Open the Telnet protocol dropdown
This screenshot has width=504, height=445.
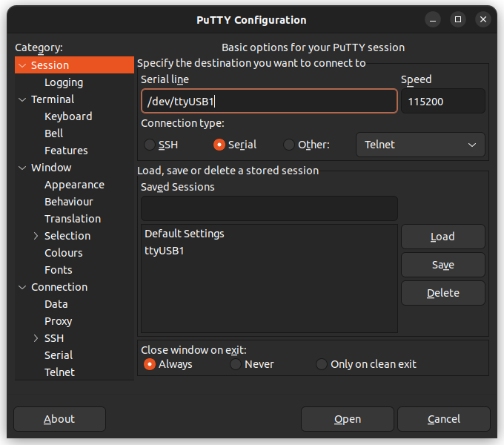(x=420, y=145)
